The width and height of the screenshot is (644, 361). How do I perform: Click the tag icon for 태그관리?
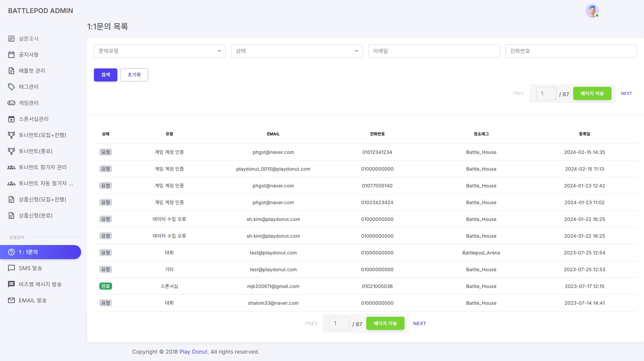11,87
